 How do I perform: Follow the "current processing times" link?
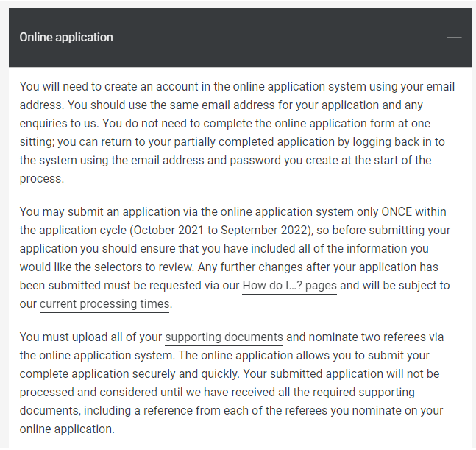[105, 303]
